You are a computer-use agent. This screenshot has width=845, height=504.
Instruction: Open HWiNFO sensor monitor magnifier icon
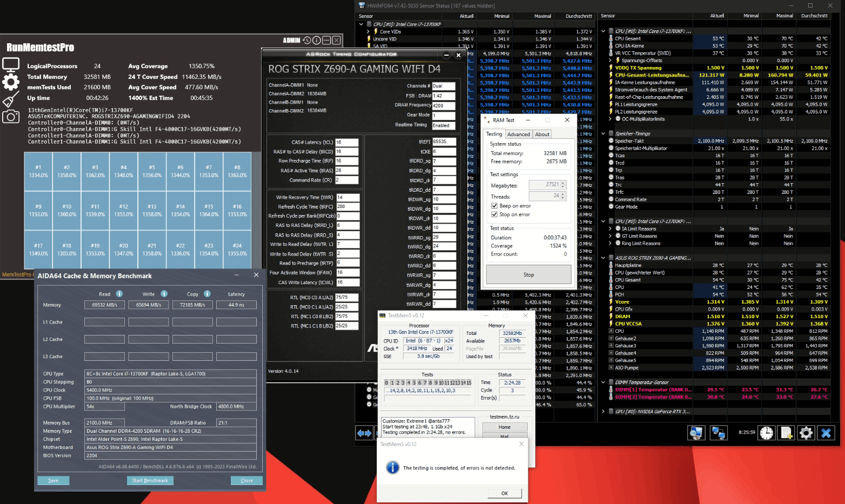(x=696, y=433)
